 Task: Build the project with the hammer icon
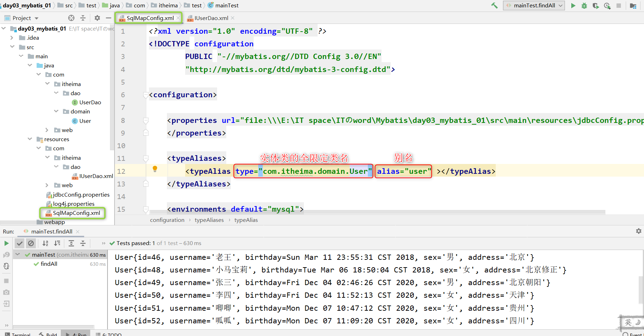click(x=494, y=5)
